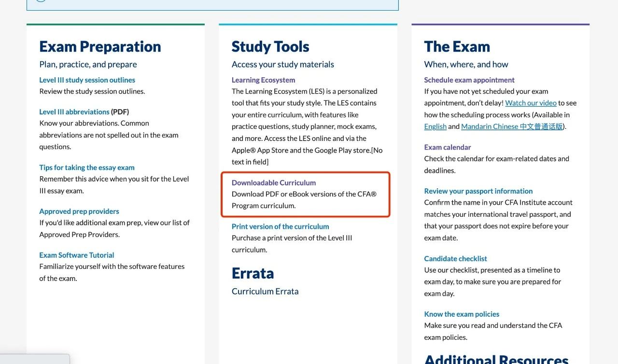
Task: Open Tips for taking the essay exam
Action: point(87,168)
